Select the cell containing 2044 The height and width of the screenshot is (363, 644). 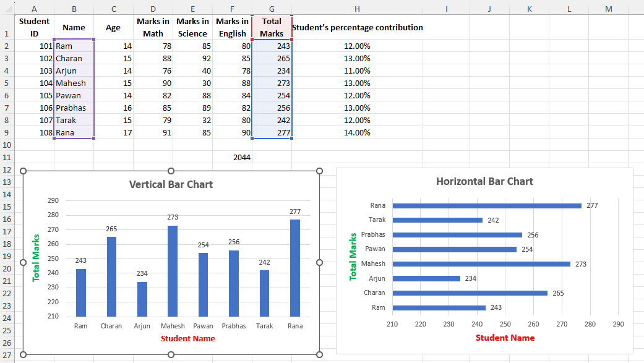pos(232,157)
